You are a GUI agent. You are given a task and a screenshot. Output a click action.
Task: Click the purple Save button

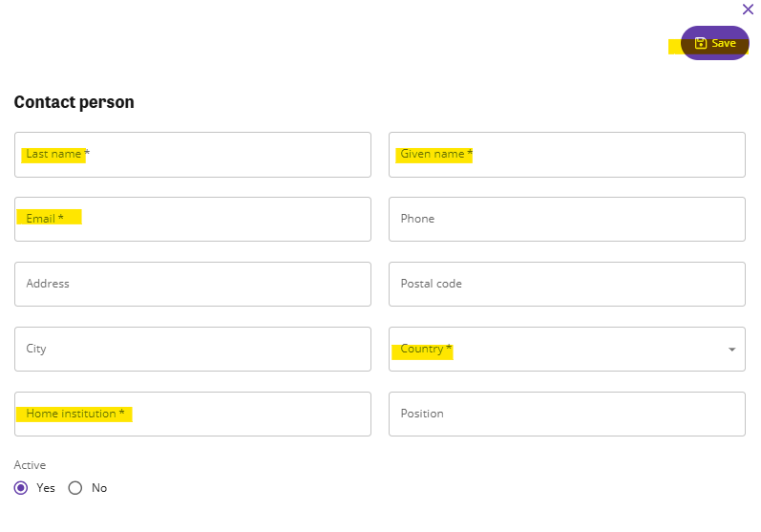coord(715,43)
